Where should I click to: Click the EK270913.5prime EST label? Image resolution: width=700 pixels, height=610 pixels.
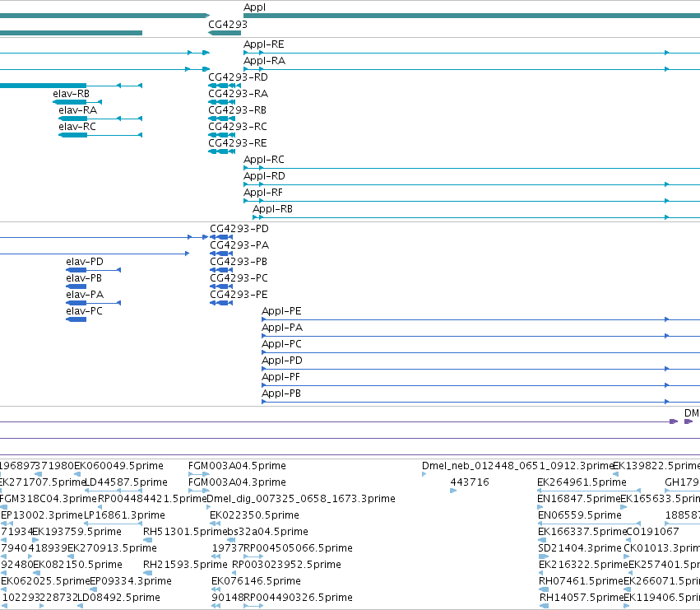point(112,549)
